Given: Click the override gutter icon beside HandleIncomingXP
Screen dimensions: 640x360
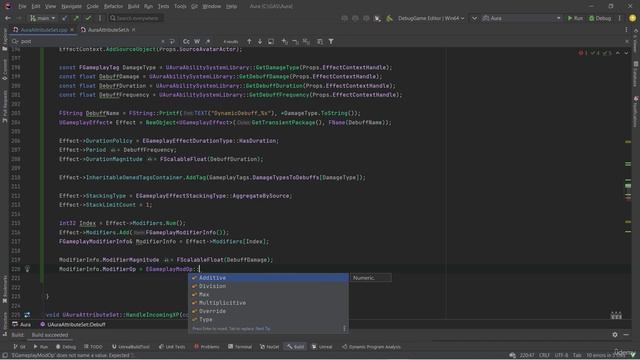Looking at the screenshot, I should click(x=27, y=315).
